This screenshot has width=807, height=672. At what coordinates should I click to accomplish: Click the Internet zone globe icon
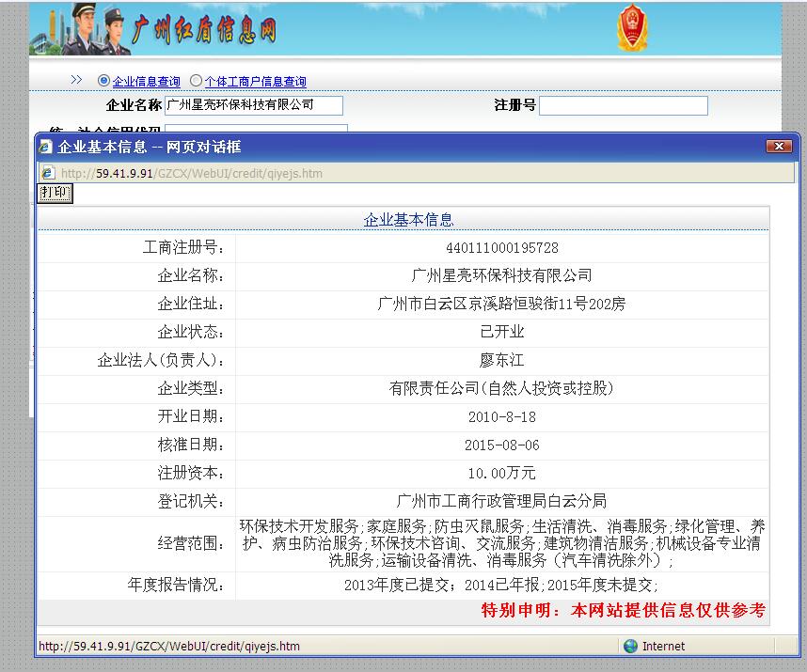point(630,646)
